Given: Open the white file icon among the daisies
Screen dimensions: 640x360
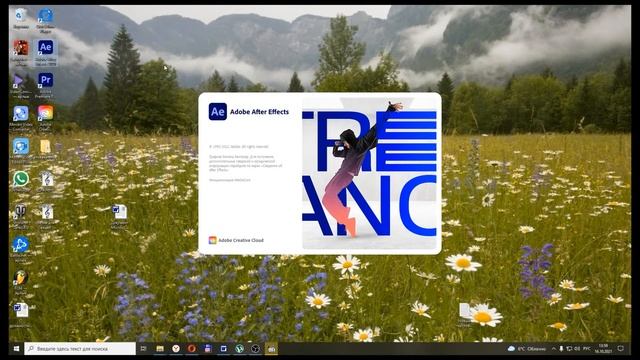Looking at the screenshot, I should pos(464,313).
